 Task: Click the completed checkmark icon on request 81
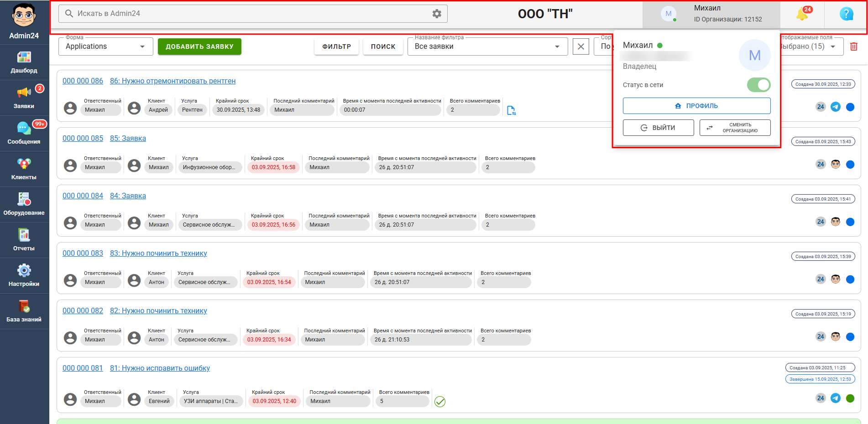(440, 402)
